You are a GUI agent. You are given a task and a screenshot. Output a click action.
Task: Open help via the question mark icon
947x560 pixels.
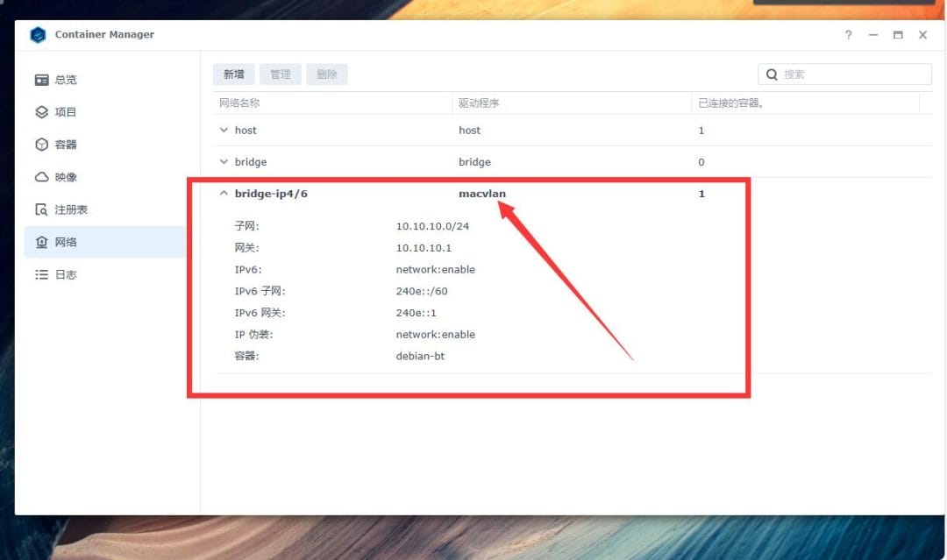847,35
